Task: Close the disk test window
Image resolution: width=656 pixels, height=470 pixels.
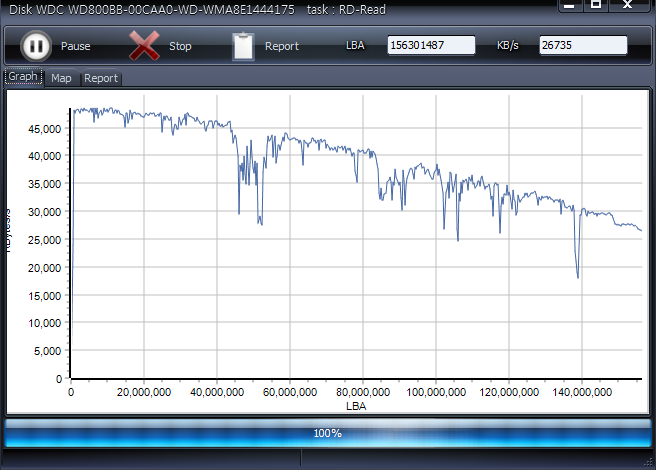Action: 628,5
